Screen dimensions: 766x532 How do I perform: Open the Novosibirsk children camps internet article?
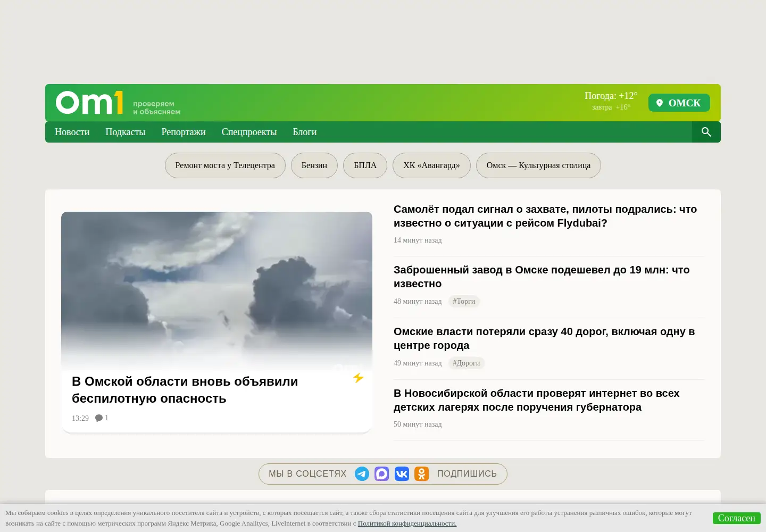pos(536,400)
